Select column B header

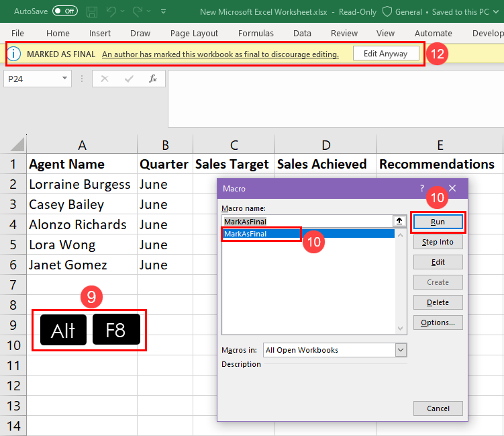pyautogui.click(x=165, y=145)
